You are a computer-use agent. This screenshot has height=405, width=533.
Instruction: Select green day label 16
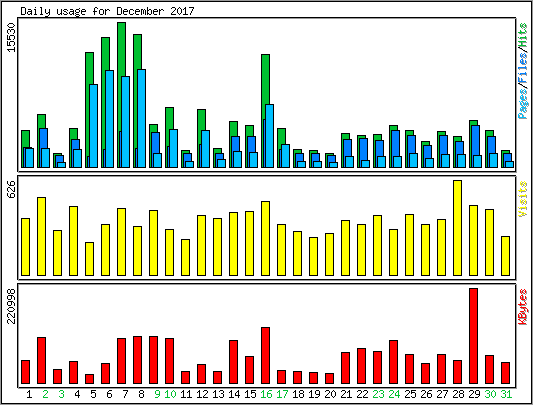(266, 394)
